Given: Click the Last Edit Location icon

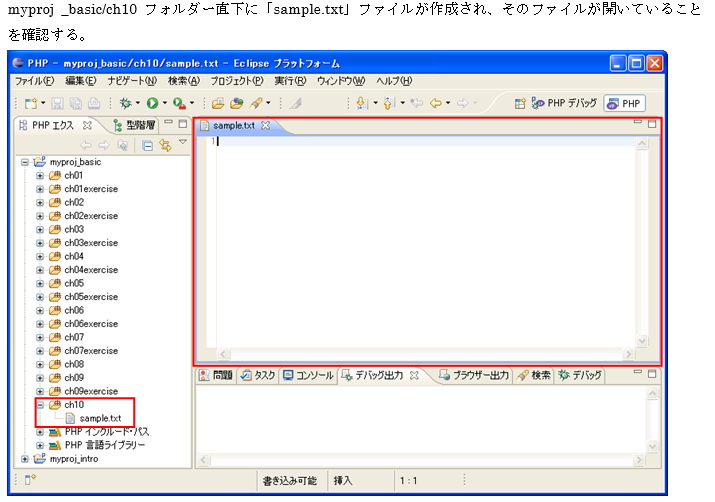Looking at the screenshot, I should (417, 104).
